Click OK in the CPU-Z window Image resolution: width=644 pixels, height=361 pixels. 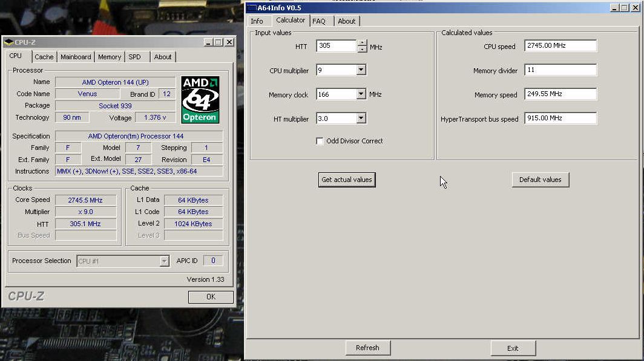(x=211, y=296)
